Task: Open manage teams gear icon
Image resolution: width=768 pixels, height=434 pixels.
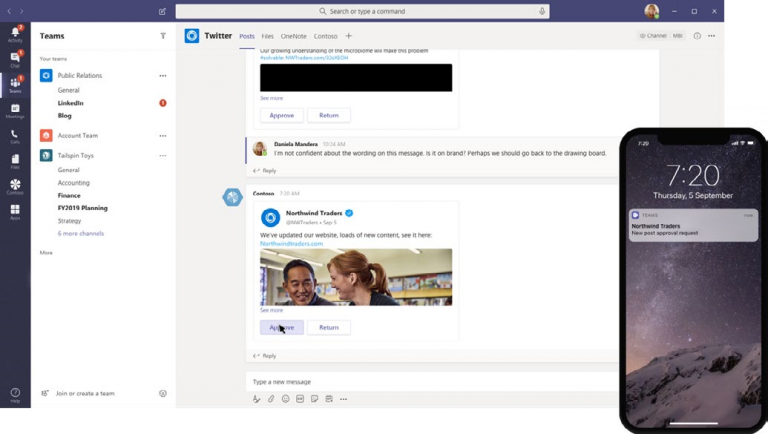Action: tap(163, 393)
